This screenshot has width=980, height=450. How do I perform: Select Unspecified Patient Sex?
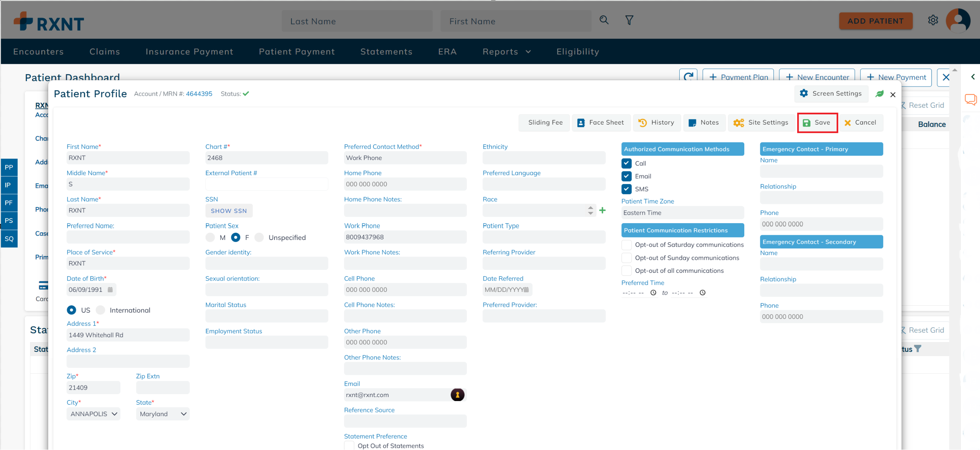tap(259, 237)
